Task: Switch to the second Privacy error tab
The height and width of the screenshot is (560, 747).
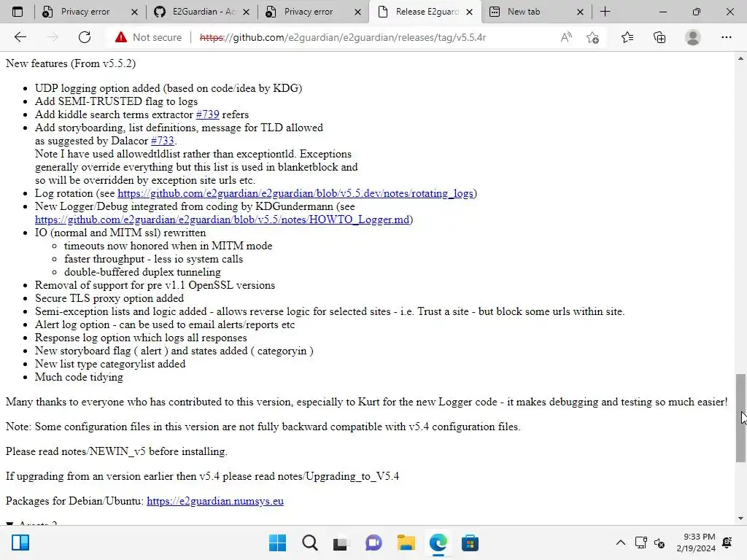Action: point(313,12)
